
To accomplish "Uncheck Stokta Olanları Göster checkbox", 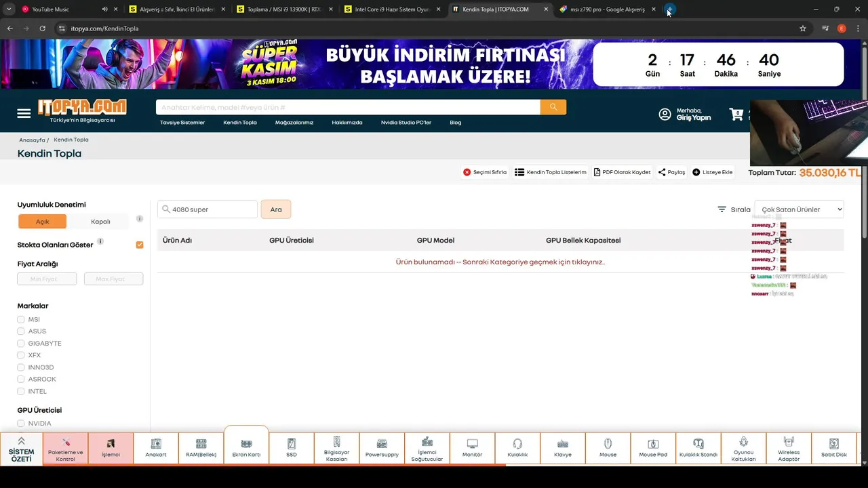I will 140,245.
